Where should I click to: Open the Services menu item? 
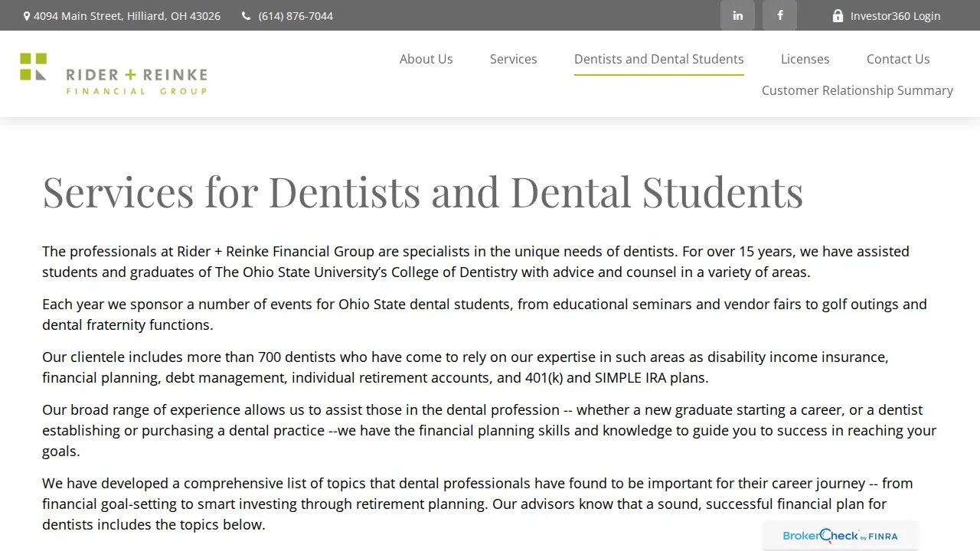click(x=513, y=59)
